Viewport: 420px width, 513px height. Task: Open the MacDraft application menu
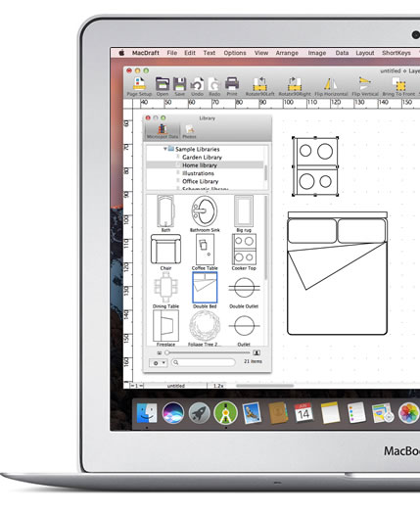146,53
